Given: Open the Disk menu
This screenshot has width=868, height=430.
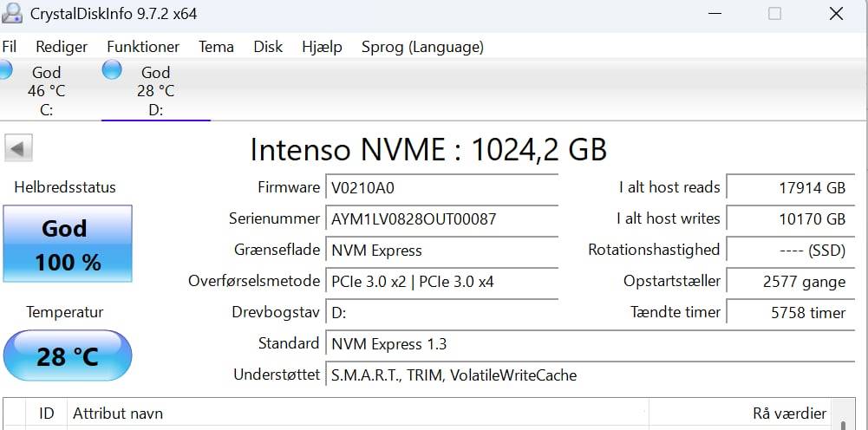Looking at the screenshot, I should click(268, 47).
